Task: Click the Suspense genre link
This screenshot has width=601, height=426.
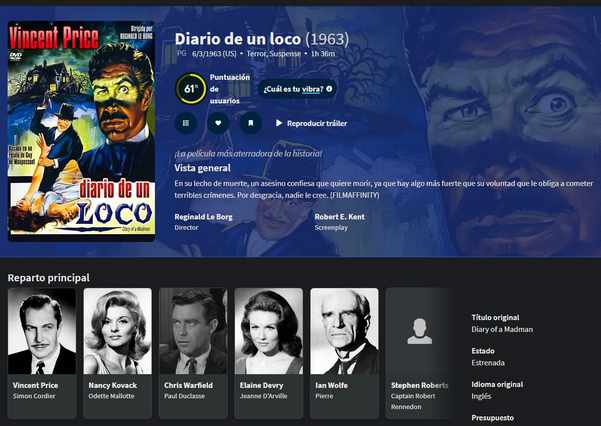Action: [x=285, y=54]
